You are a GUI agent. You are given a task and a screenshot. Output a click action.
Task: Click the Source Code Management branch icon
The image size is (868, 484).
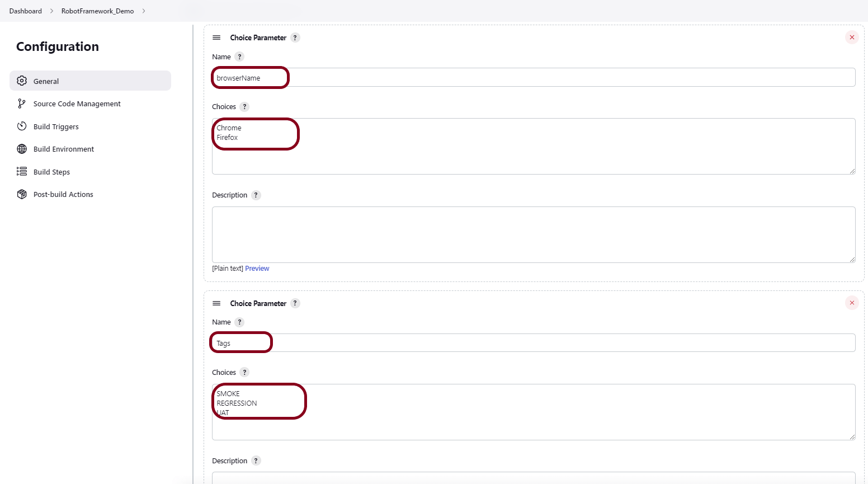21,104
